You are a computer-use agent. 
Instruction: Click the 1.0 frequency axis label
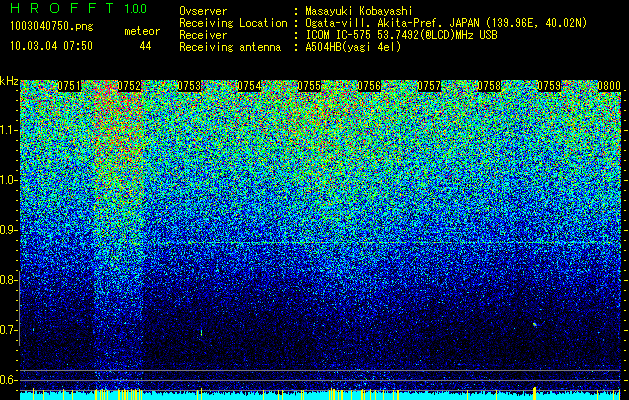[x=8, y=180]
